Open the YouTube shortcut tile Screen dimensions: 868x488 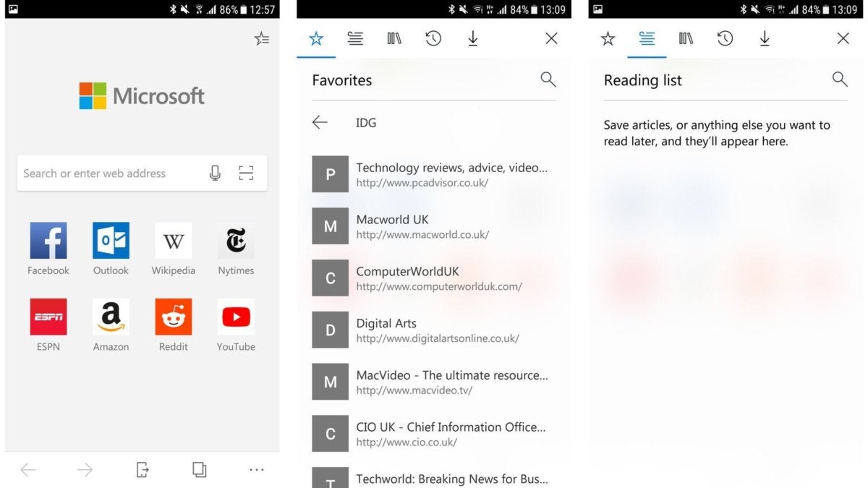pyautogui.click(x=236, y=325)
